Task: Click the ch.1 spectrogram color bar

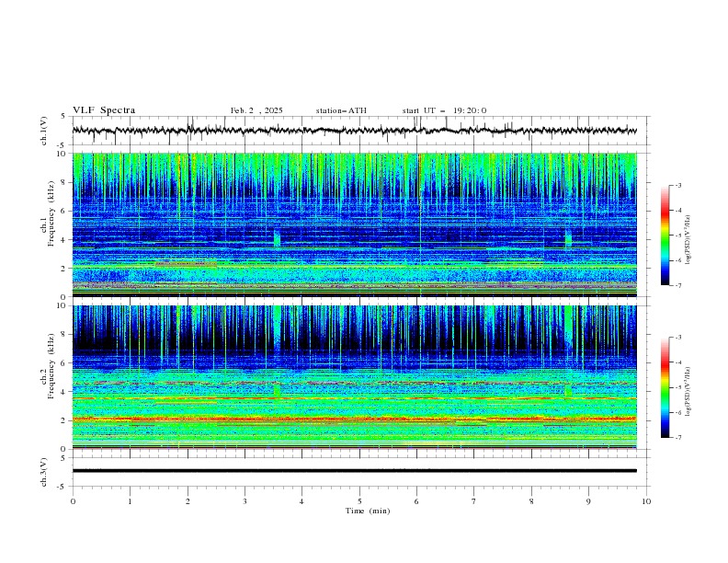Action: pyautogui.click(x=665, y=236)
